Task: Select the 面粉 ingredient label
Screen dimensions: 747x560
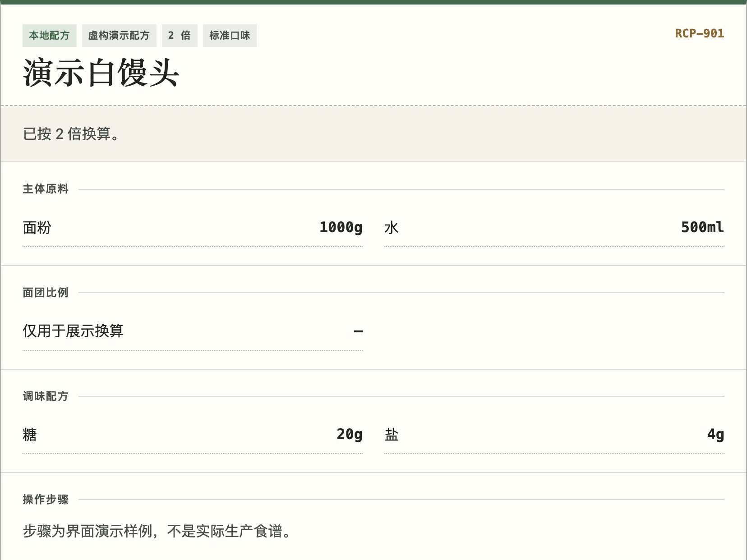Action: click(37, 228)
